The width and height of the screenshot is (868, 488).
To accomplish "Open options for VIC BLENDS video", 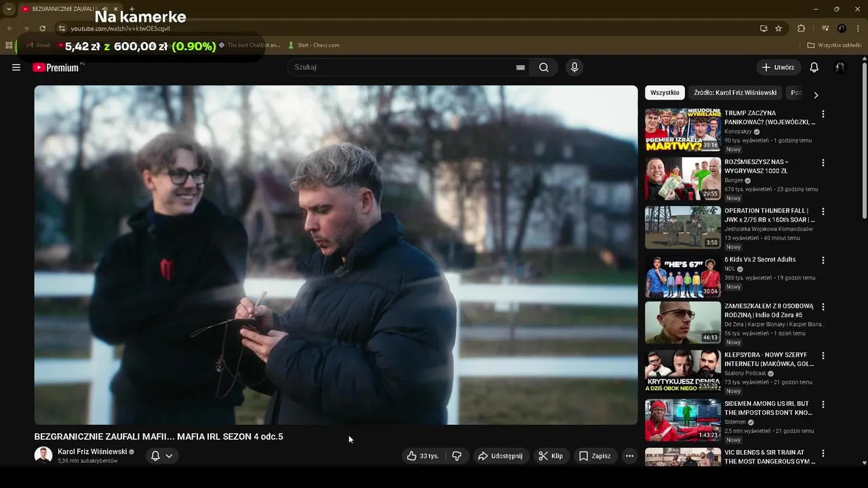I will pos(823,453).
